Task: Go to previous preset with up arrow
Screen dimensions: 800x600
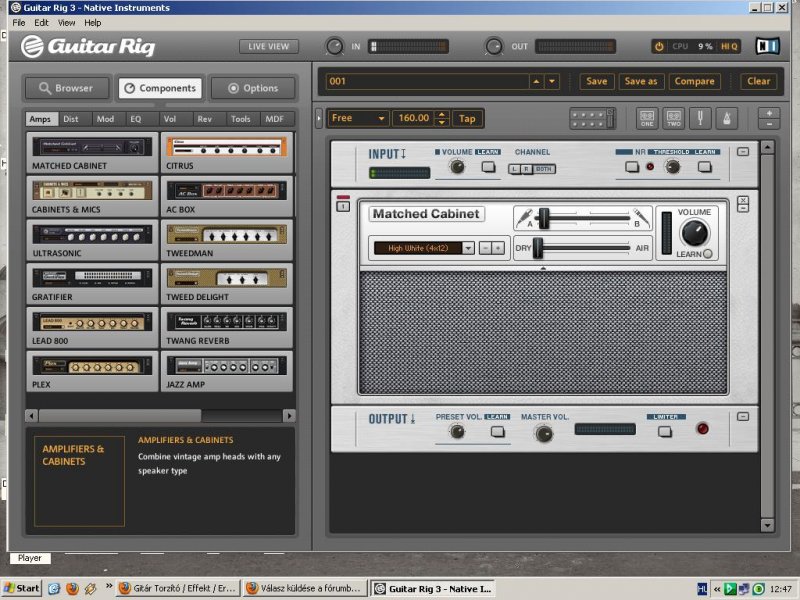Action: click(x=536, y=81)
